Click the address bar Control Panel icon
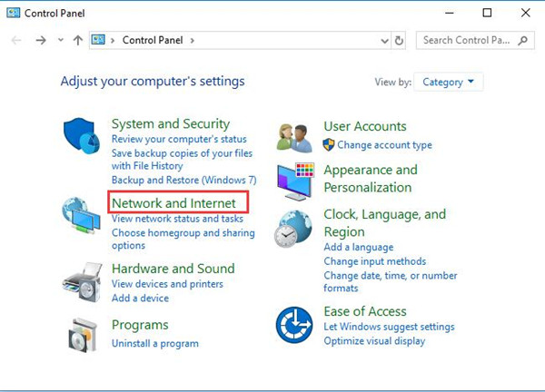 point(98,40)
